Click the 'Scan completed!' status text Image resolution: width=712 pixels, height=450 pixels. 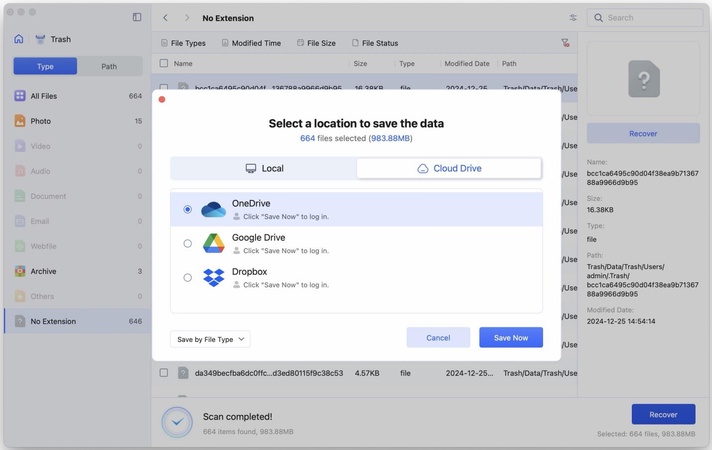pyautogui.click(x=237, y=417)
